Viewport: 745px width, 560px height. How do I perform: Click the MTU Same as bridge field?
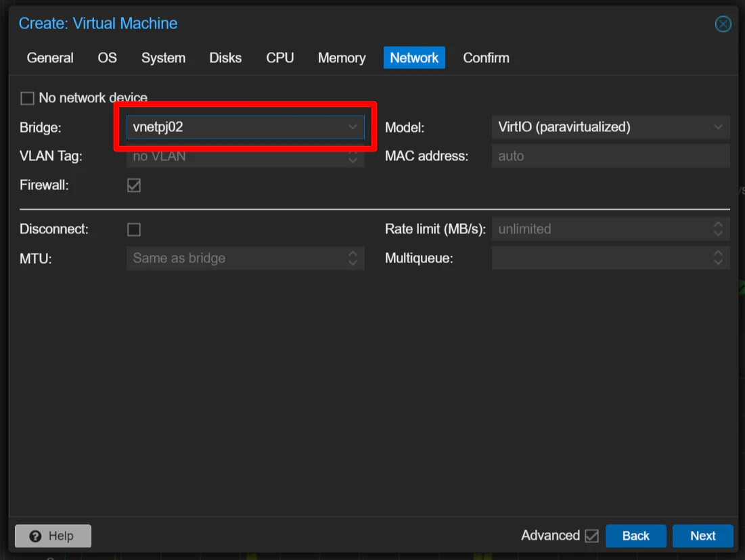click(245, 258)
